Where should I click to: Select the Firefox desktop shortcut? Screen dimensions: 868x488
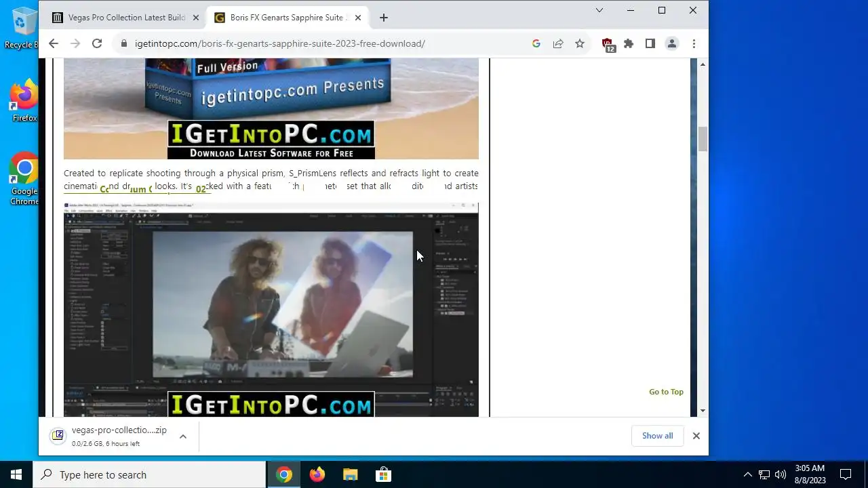[x=24, y=102]
